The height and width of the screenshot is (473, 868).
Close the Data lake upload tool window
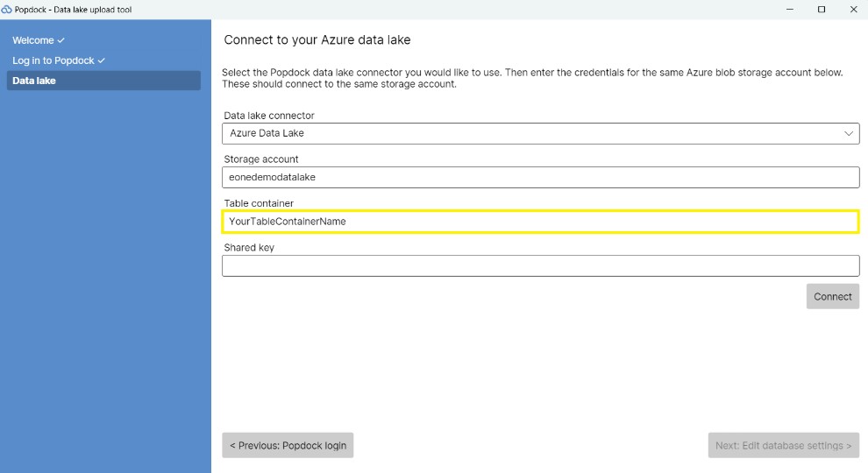point(853,10)
